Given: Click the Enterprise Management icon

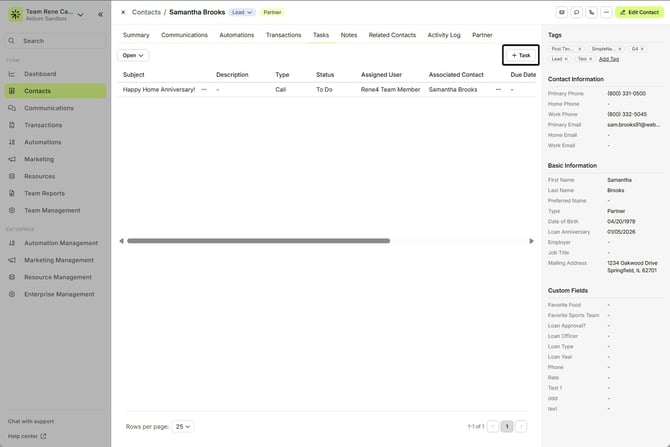Looking at the screenshot, I should (x=12, y=294).
